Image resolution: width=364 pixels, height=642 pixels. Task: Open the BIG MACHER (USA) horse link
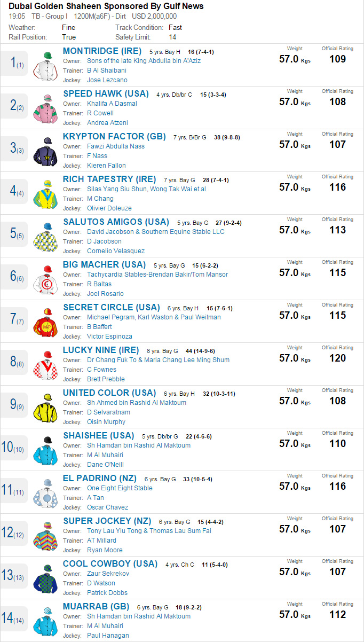point(104,265)
